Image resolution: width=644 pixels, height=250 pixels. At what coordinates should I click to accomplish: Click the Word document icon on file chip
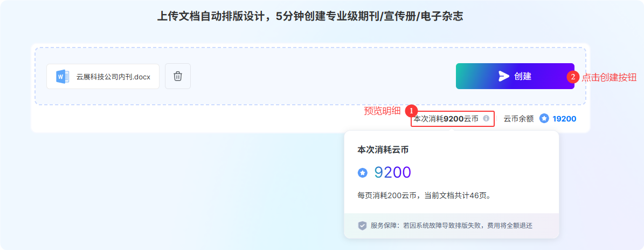[63, 77]
